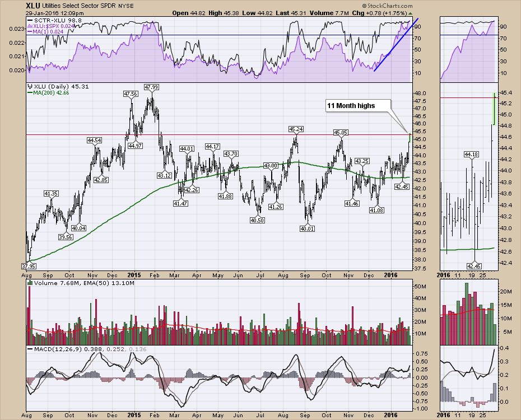Click the tallest volume bar at chart start
This screenshot has width=521, height=420.
29,315
